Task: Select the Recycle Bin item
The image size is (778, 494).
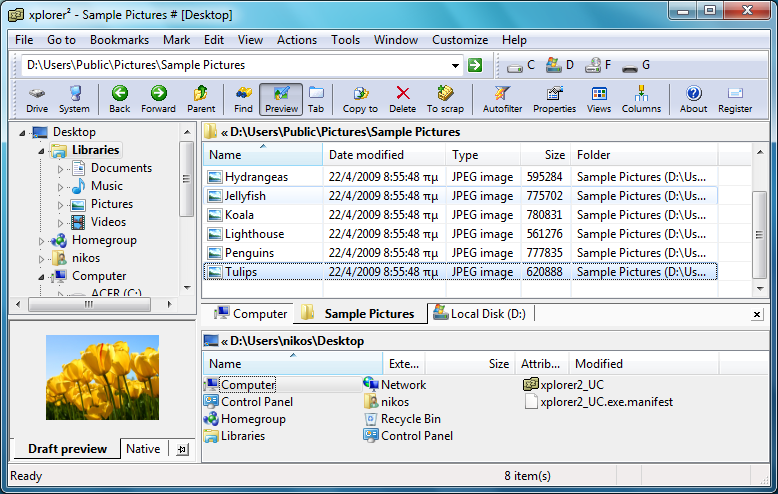Action: 402,419
